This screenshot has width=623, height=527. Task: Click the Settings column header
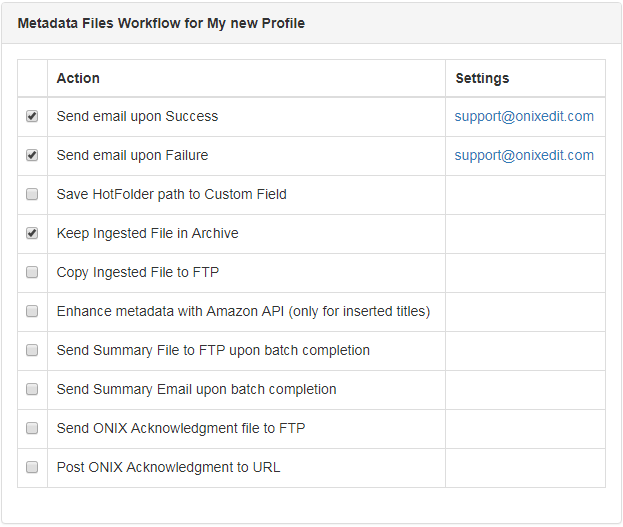(x=482, y=78)
